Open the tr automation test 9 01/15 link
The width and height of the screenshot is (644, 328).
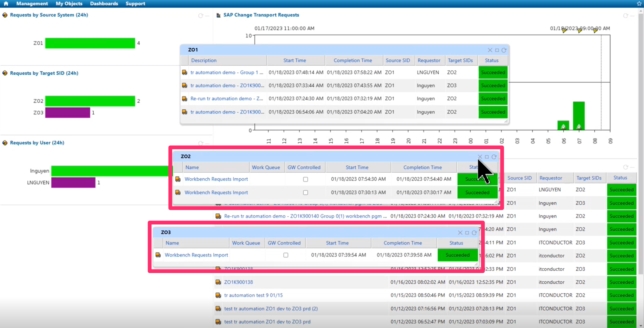253,295
